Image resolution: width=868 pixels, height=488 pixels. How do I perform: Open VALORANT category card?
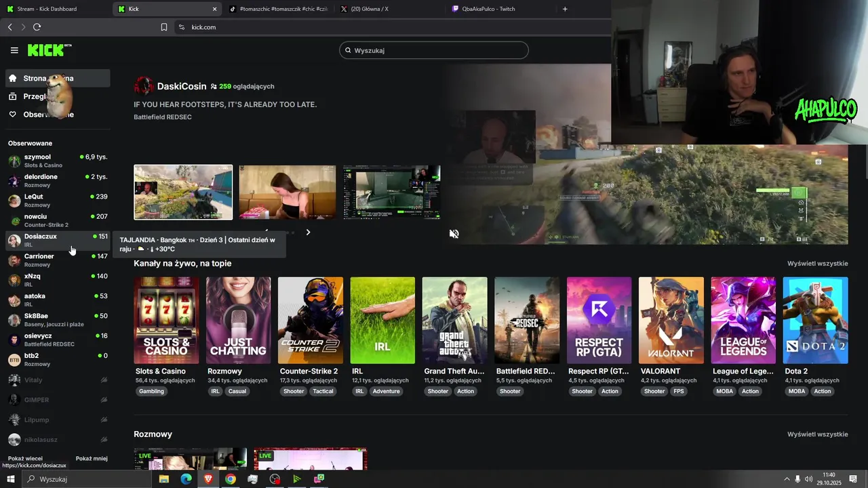671,320
